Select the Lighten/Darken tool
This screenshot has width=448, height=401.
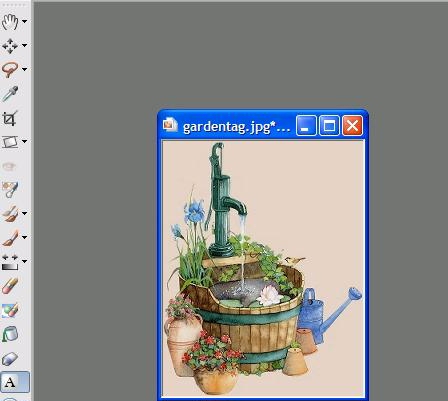point(10,262)
